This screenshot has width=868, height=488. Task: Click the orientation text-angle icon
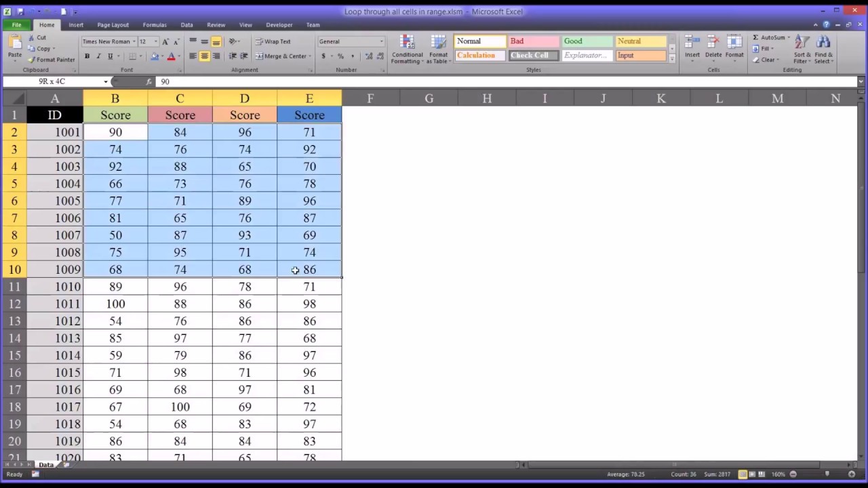[x=233, y=41]
